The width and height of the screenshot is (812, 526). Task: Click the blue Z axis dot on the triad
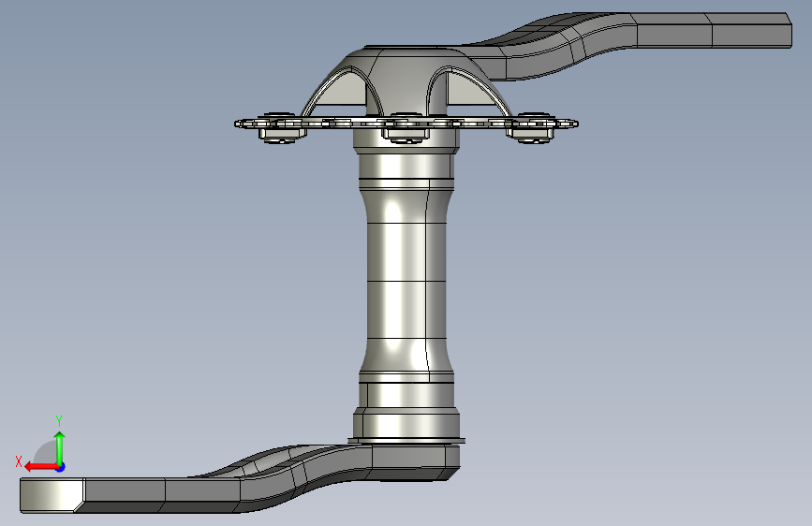pyautogui.click(x=61, y=467)
